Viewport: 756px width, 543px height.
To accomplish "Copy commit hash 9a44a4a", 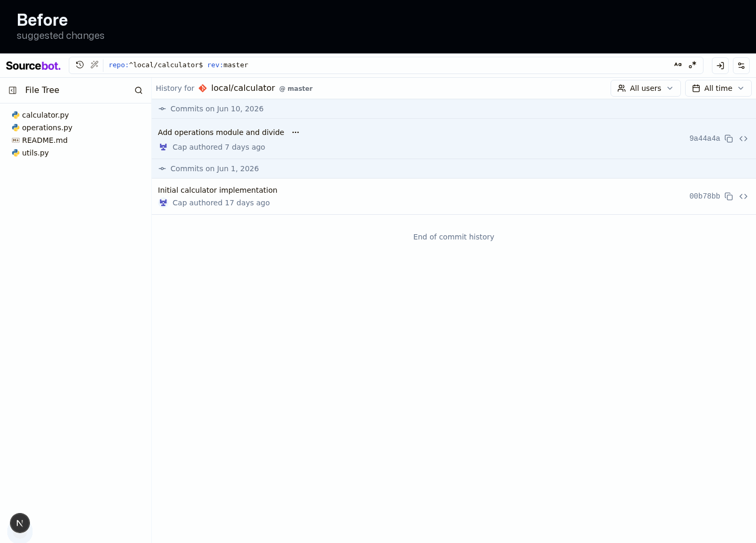I will pos(729,139).
